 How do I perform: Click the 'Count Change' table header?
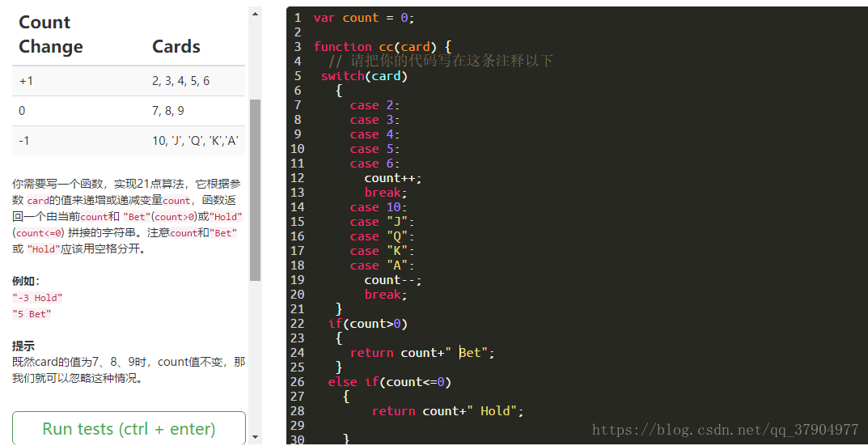coord(50,34)
